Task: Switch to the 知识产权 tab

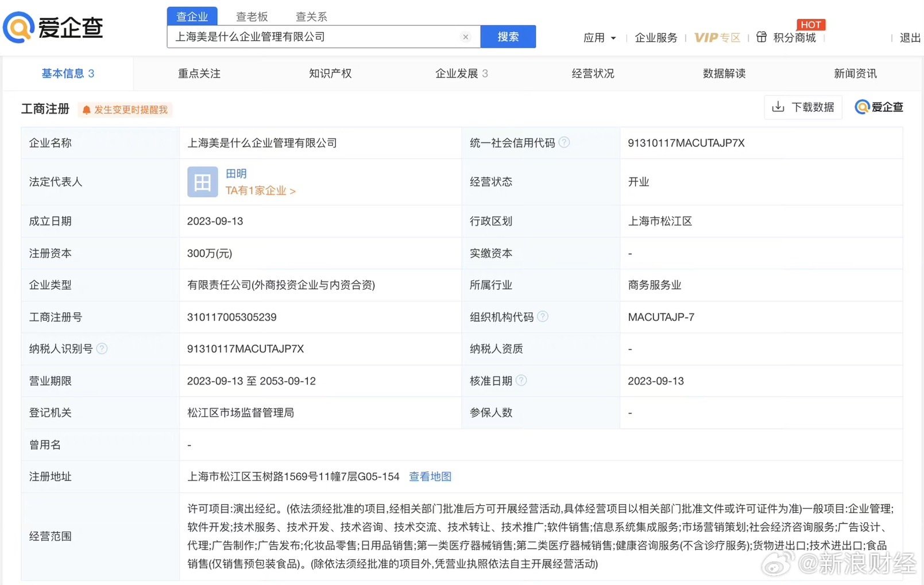Action: click(x=330, y=73)
